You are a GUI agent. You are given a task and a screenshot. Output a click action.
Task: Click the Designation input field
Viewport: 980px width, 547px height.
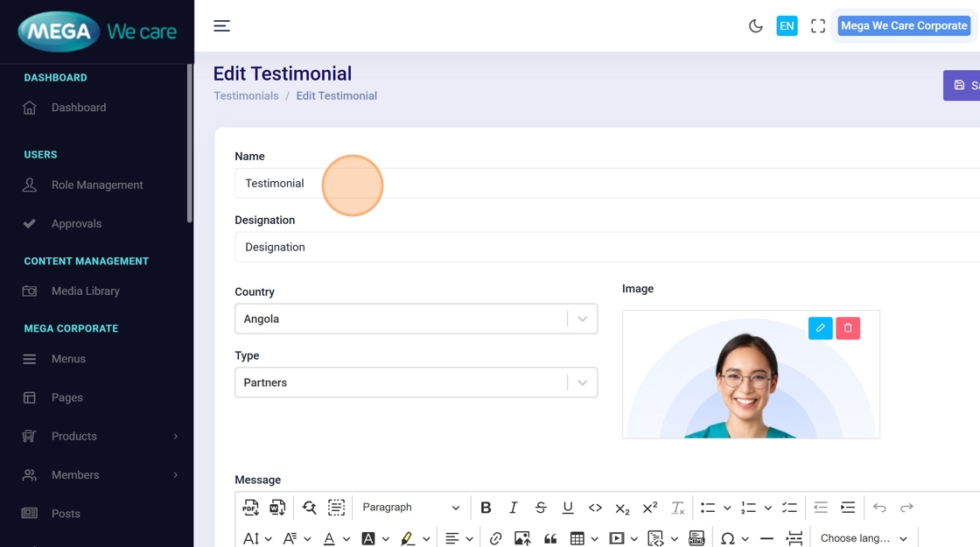click(604, 248)
